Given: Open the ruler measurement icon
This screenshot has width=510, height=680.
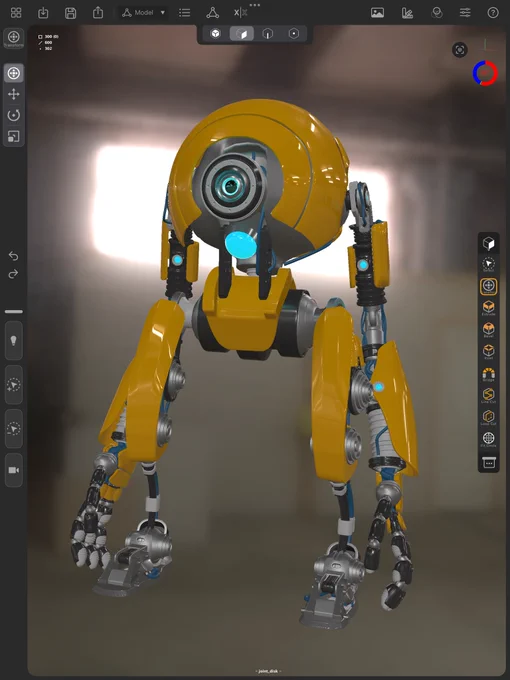Looking at the screenshot, I should pos(407,13).
